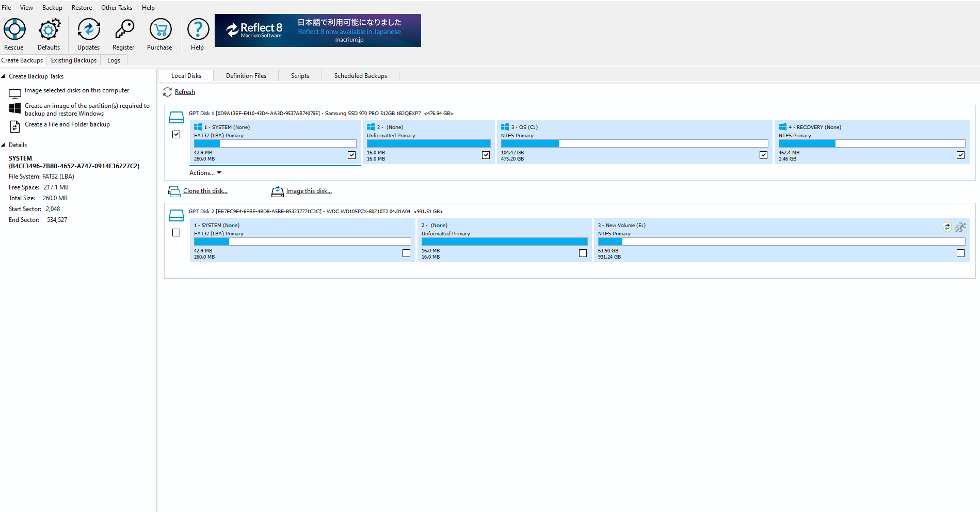Check for Updates icon
This screenshot has width=980, height=512.
coord(89,29)
